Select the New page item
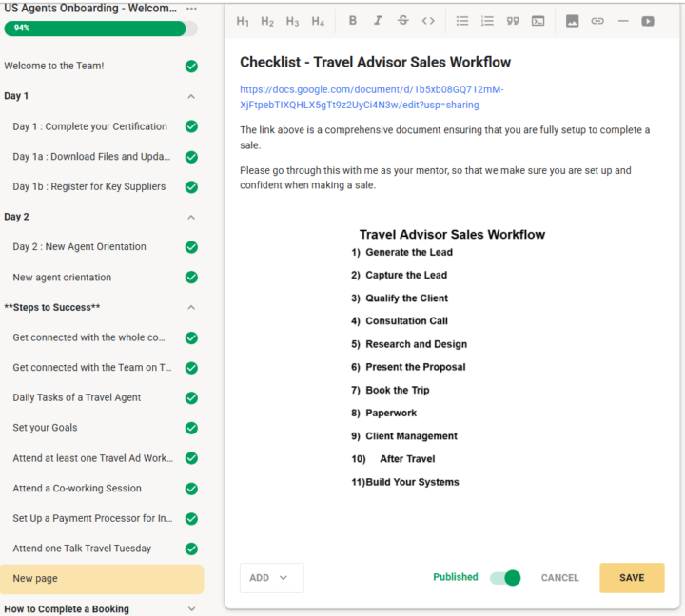 (102, 579)
